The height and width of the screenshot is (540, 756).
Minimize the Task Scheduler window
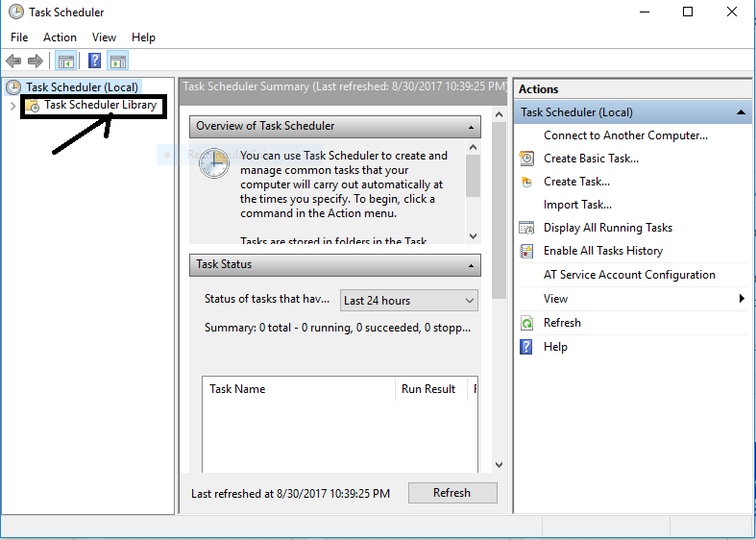point(645,12)
